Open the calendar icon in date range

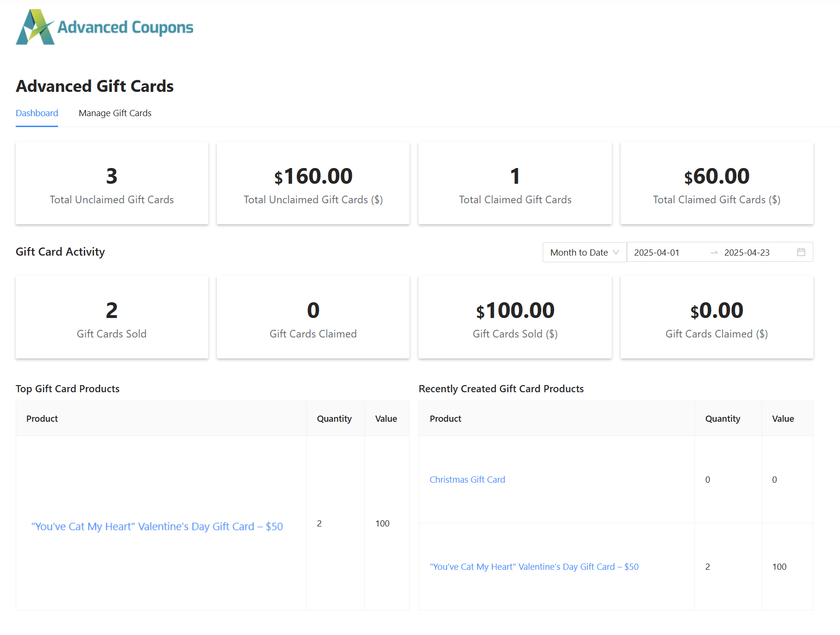point(801,252)
